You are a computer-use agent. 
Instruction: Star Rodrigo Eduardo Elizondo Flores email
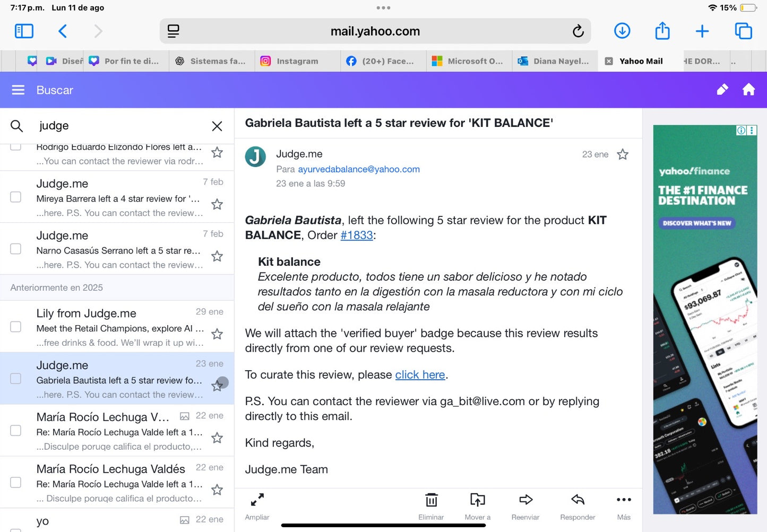[x=217, y=153]
